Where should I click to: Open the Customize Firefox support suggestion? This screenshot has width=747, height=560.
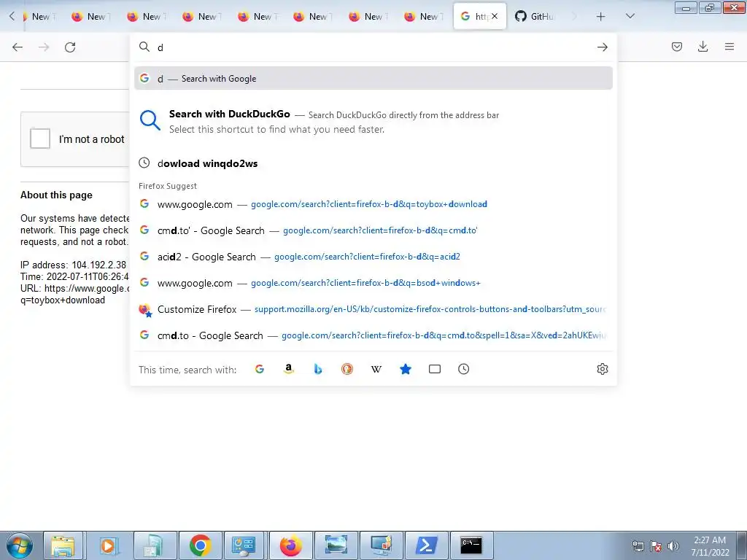tap(373, 309)
